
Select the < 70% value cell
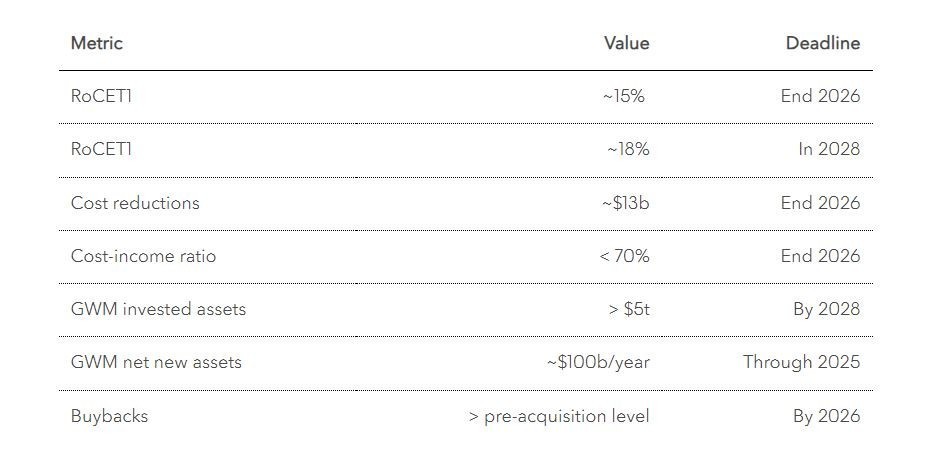[624, 256]
